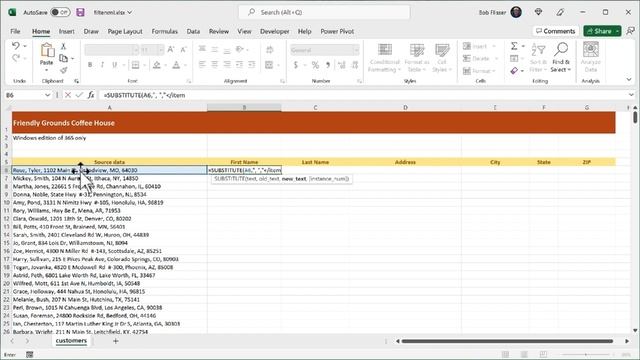The height and width of the screenshot is (360, 640).
Task: Expand the formula bar
Action: [631, 95]
